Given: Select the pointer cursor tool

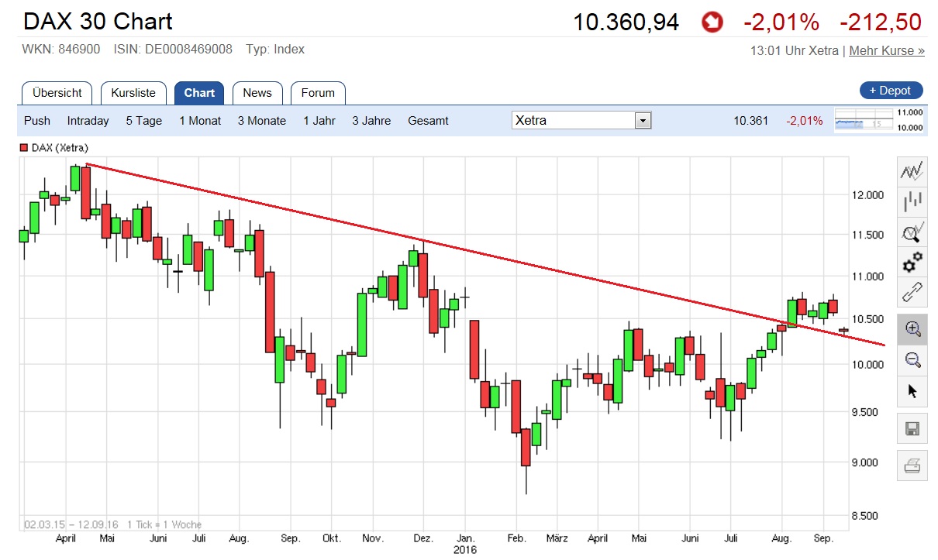Looking at the screenshot, I should pos(912,391).
